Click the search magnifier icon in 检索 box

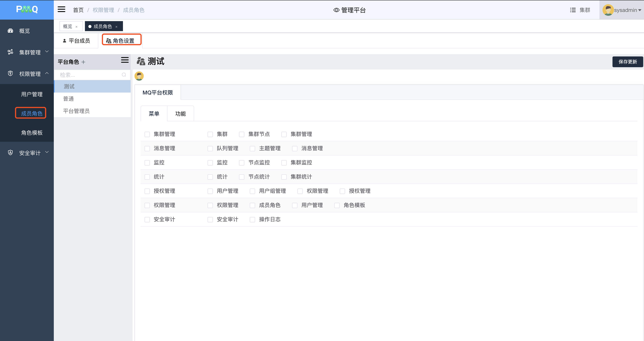click(124, 75)
